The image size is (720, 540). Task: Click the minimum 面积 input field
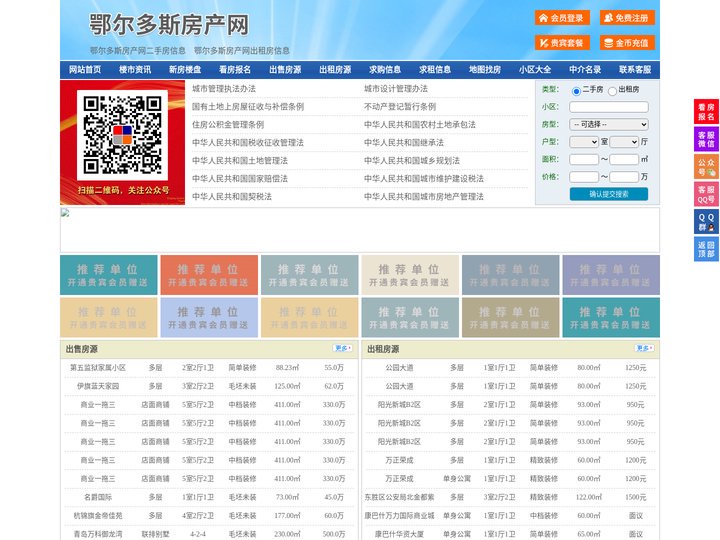[584, 159]
